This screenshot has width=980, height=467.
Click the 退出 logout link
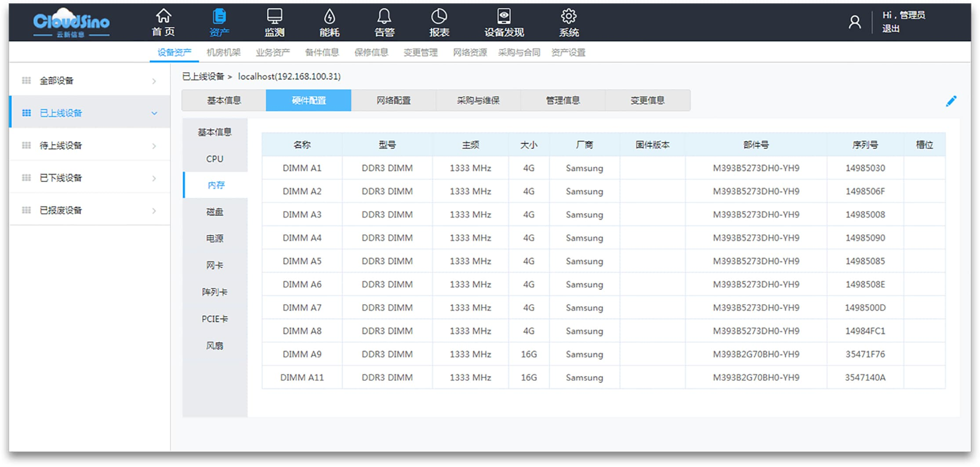(890, 29)
